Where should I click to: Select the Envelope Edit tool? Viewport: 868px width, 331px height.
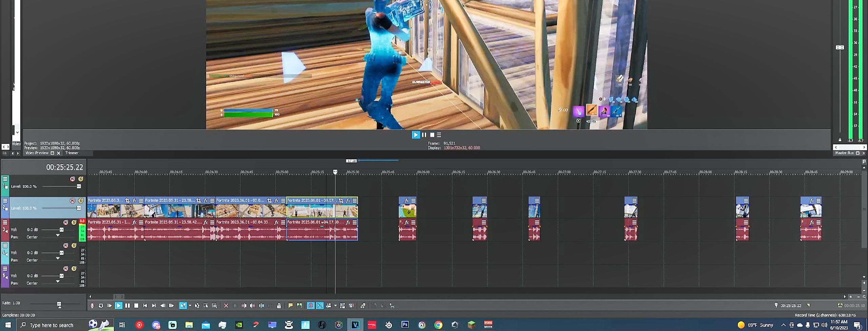click(x=197, y=306)
